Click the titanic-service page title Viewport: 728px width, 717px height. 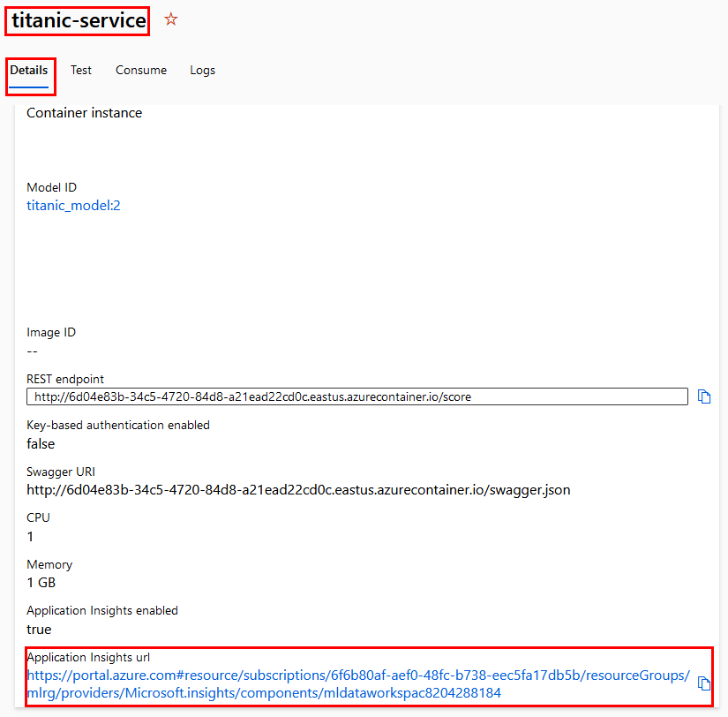pyautogui.click(x=79, y=20)
